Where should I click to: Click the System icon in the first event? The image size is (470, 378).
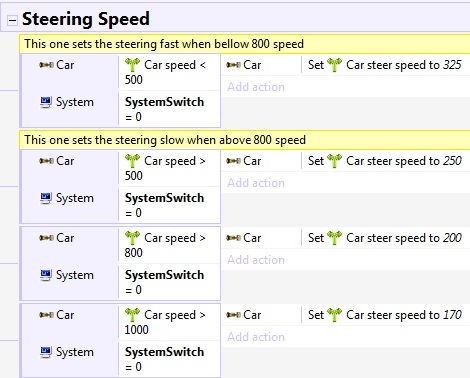[46, 102]
